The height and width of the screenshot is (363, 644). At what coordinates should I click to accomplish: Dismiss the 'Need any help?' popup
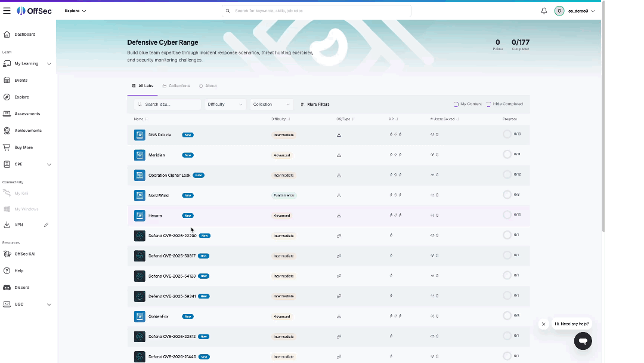[543, 324]
